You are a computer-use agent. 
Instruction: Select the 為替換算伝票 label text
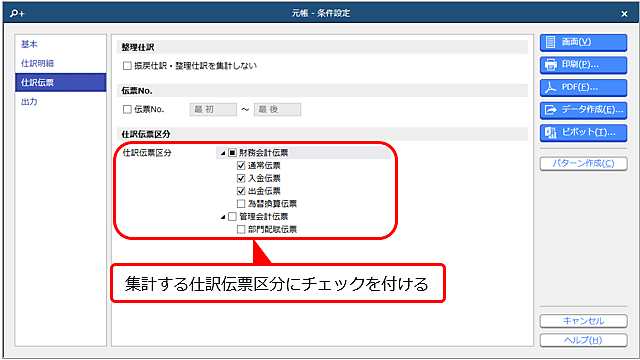(272, 204)
